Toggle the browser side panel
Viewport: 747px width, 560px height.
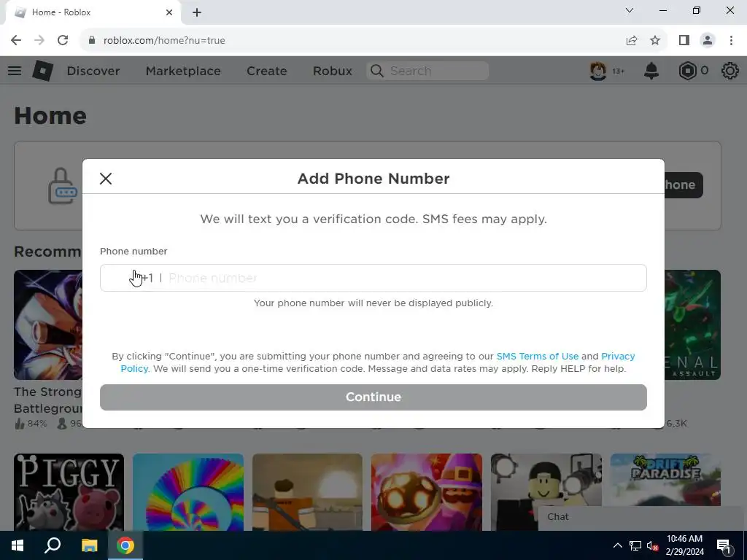684,41
